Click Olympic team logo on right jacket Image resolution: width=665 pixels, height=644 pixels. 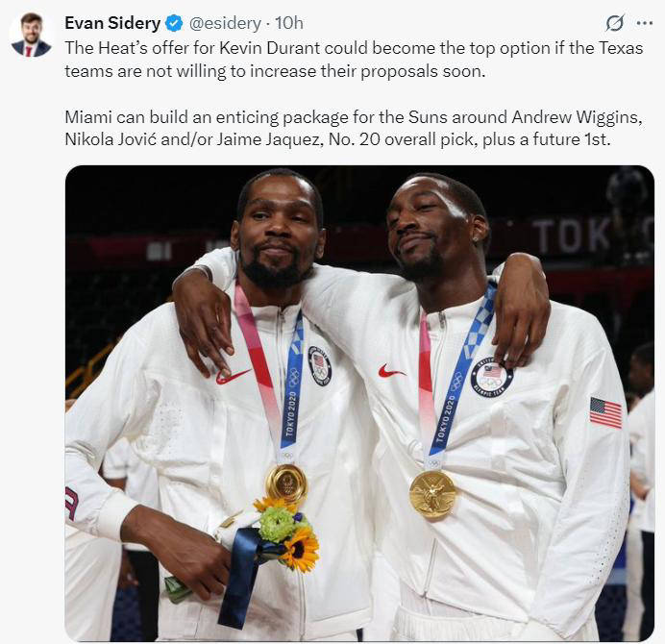coord(491,377)
